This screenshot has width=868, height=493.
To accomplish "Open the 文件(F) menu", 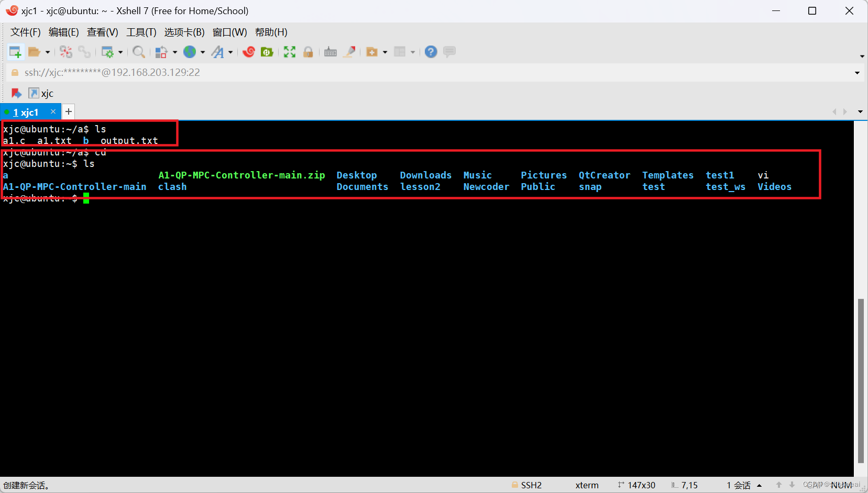I will [x=25, y=32].
